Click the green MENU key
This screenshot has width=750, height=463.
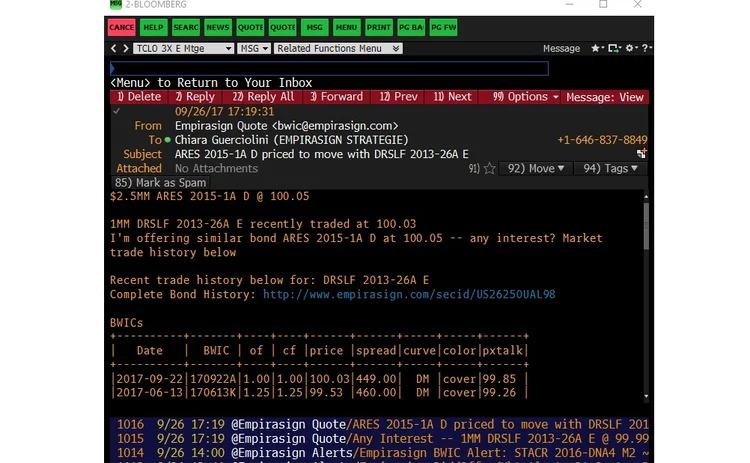tap(346, 27)
